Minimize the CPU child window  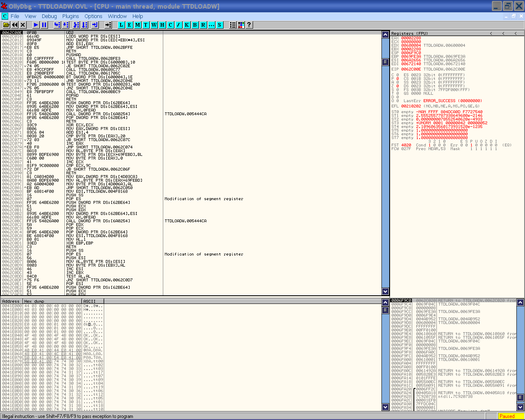(x=506, y=16)
